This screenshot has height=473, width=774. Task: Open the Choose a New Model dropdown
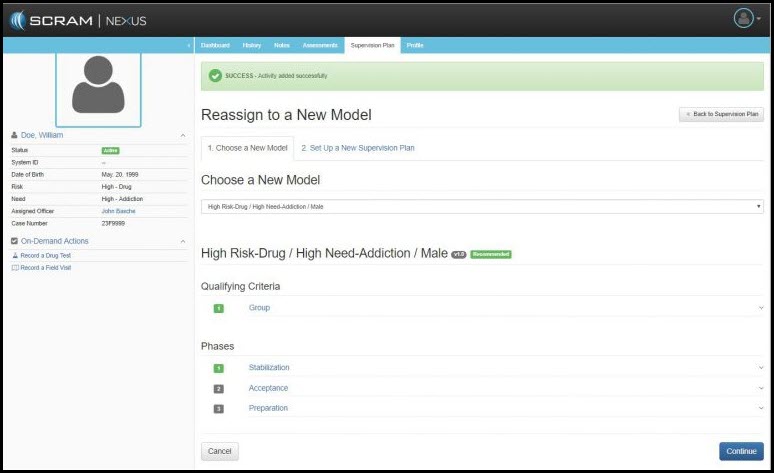(x=482, y=207)
